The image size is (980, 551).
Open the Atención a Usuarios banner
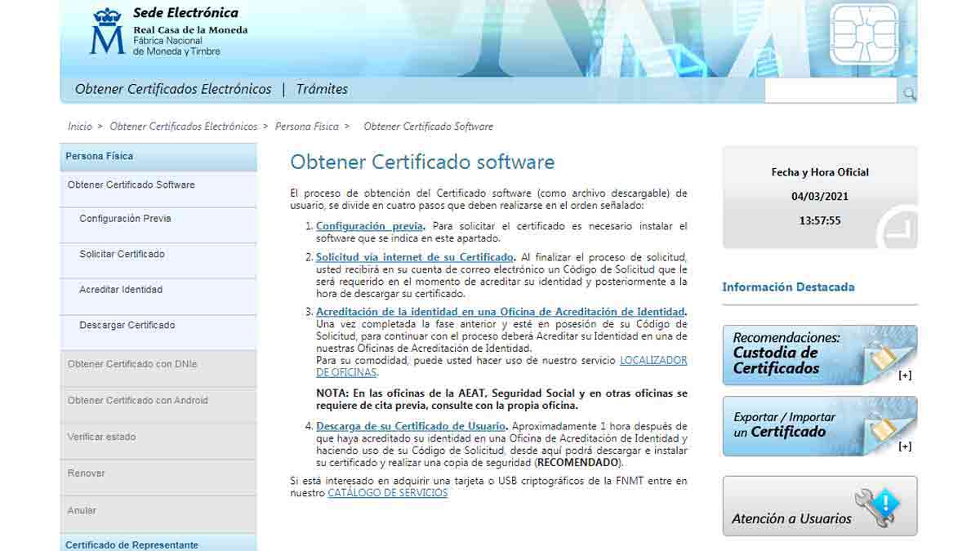[x=819, y=506]
